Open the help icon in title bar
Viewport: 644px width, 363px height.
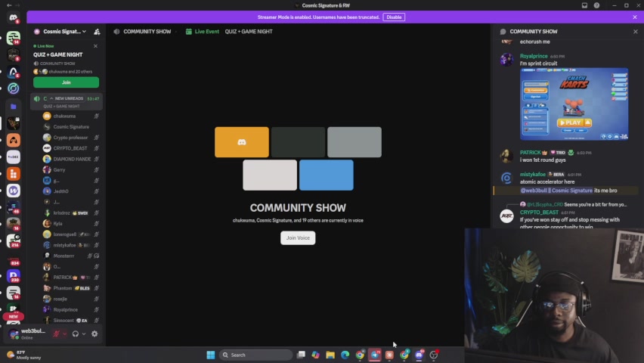pos(596,5)
